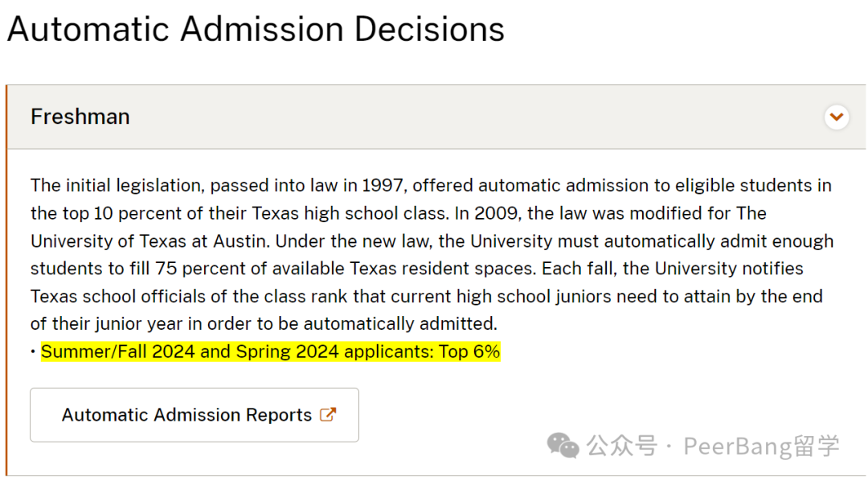Toggle the Freshman accordion header
The width and height of the screenshot is (868, 481).
(436, 117)
